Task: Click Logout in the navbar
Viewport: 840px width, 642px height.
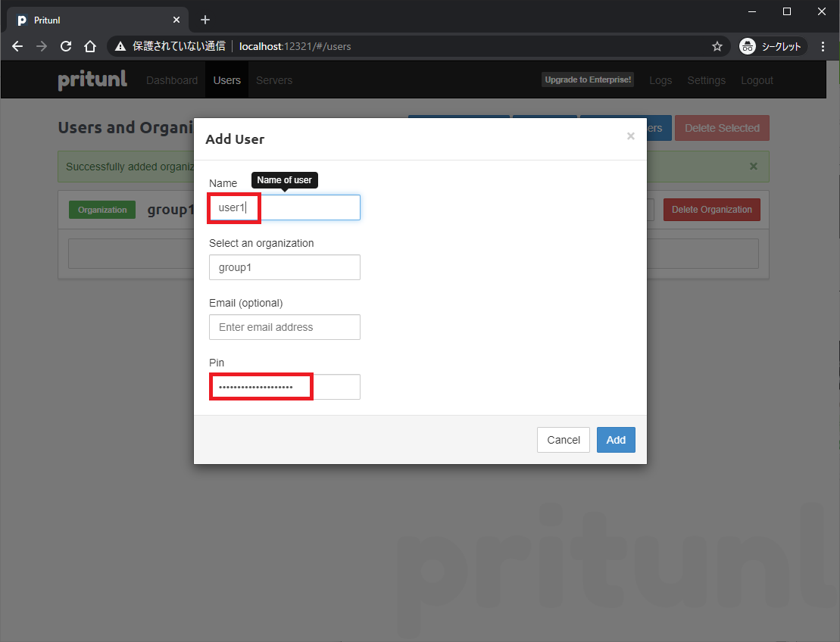Action: [757, 80]
